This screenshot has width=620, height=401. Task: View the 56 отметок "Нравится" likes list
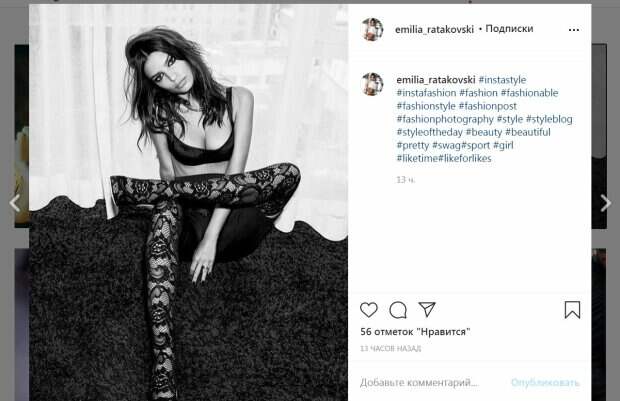(x=415, y=332)
